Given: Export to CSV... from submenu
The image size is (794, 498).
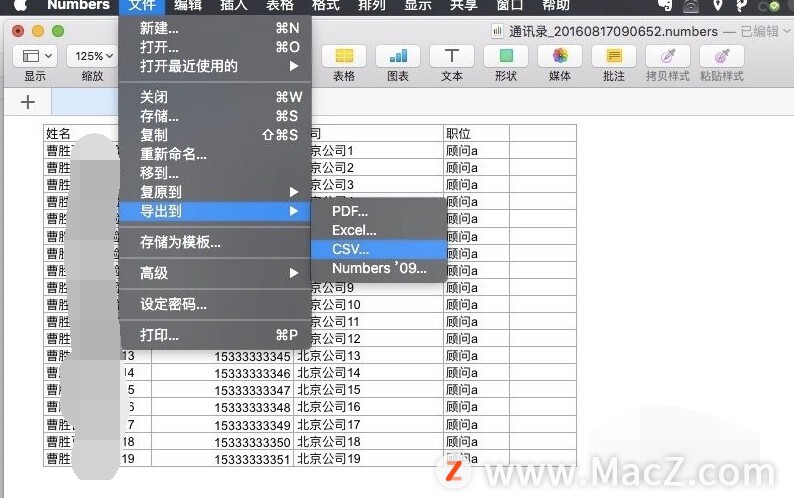Looking at the screenshot, I should coord(379,249).
